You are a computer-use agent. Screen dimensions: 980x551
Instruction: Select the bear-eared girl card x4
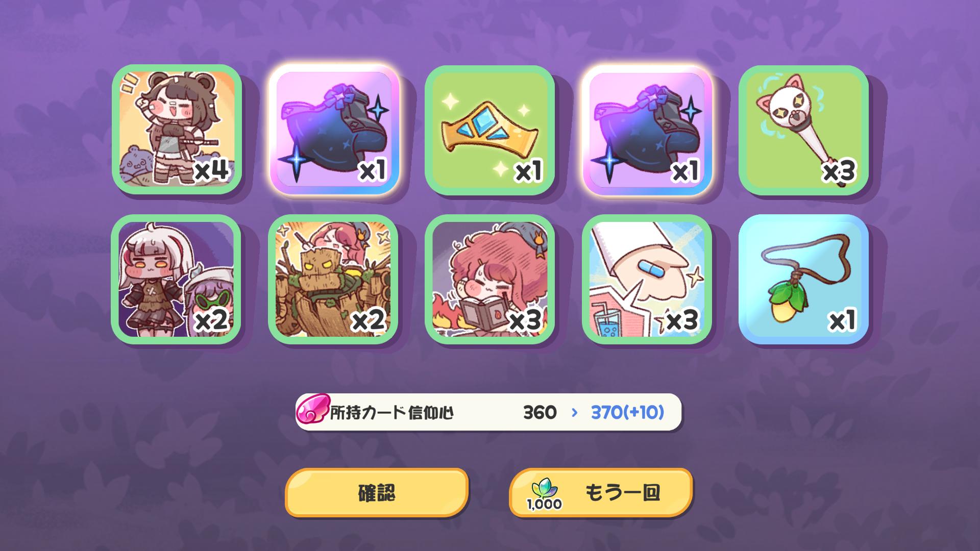coord(177,129)
